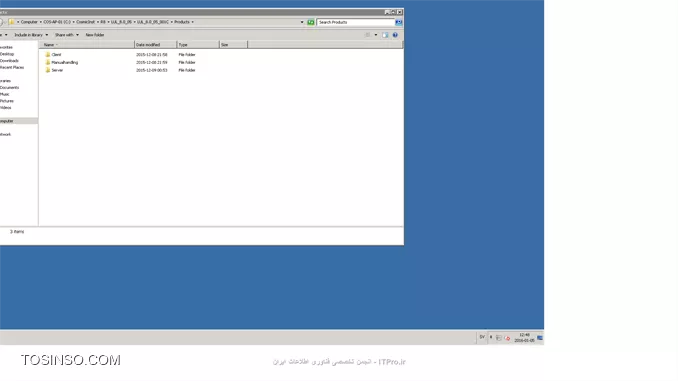This screenshot has height=381, width=678.
Task: Select Downloads in the navigation pane
Action: 9,61
